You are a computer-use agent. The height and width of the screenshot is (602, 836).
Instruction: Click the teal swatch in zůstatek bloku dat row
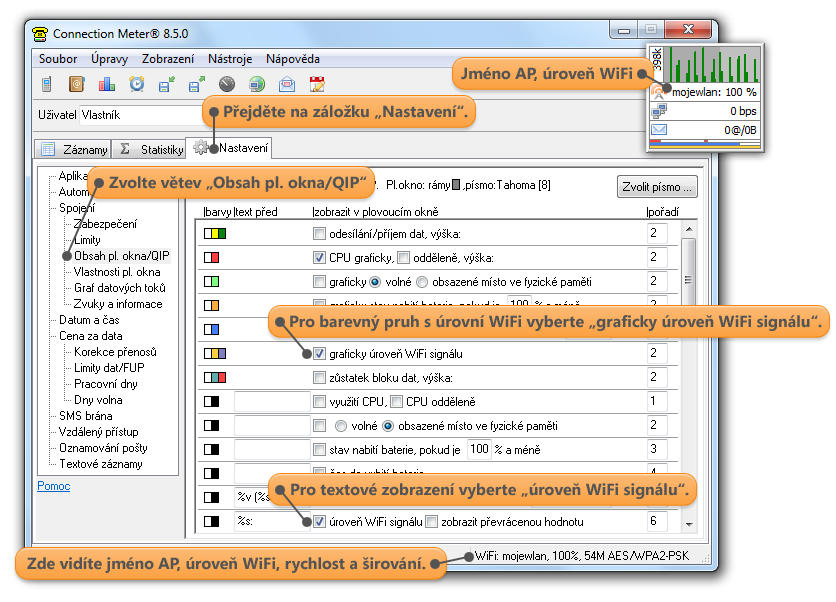pos(215,378)
